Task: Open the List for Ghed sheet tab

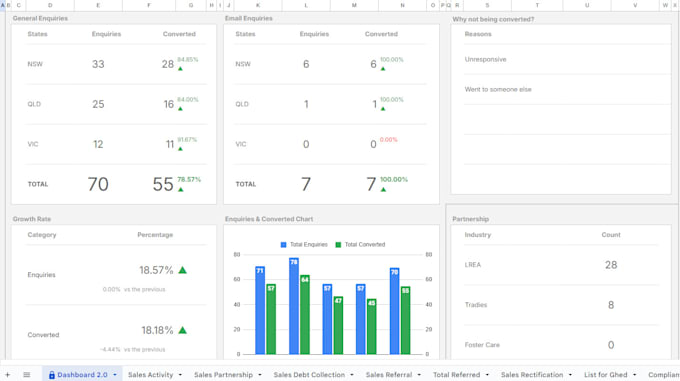Action: [605, 374]
